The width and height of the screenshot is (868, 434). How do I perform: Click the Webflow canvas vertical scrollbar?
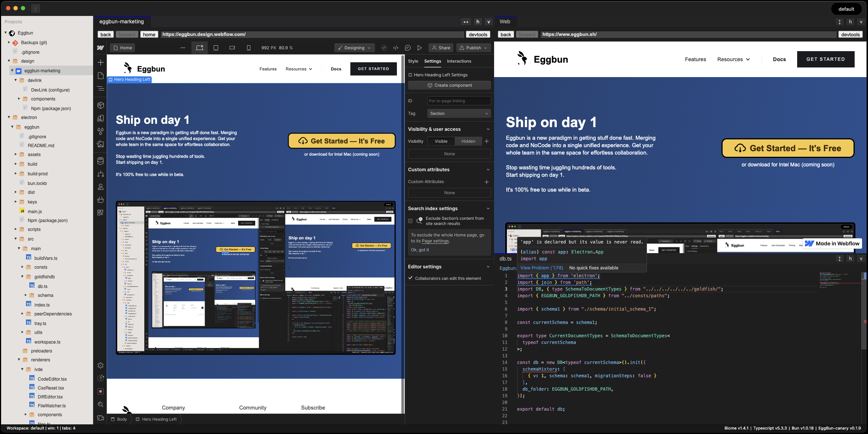click(403, 233)
